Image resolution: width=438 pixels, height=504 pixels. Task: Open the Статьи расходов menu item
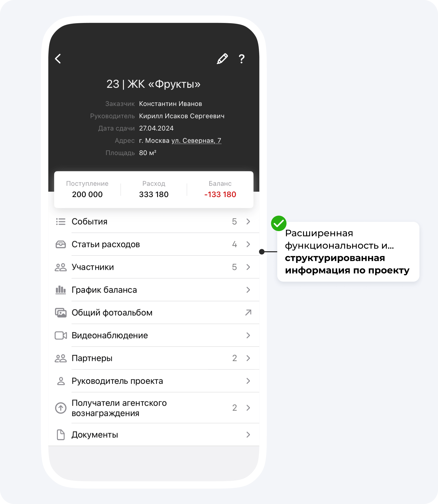coord(154,244)
